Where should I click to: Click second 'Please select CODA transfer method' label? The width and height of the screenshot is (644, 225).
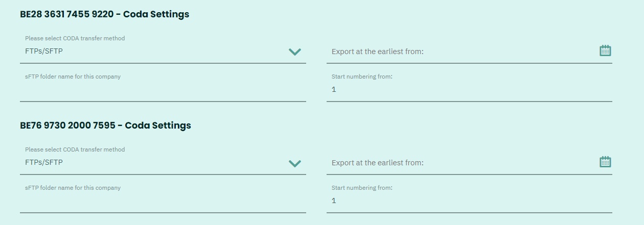point(75,149)
